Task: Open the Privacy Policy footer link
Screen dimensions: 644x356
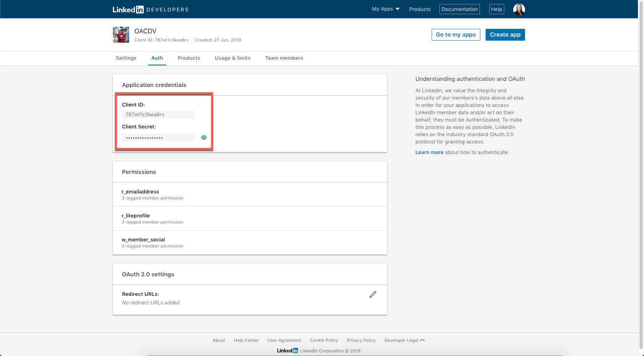Action: (361, 341)
